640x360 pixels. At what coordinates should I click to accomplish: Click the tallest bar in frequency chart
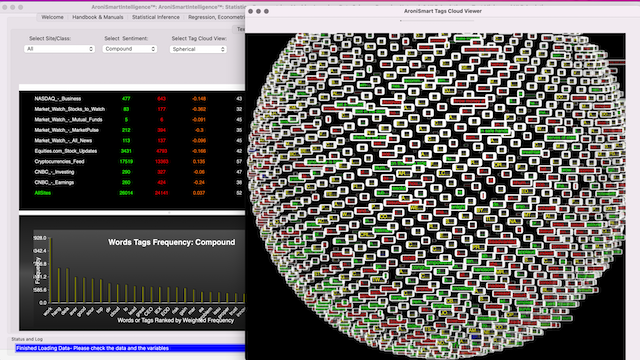click(x=50, y=270)
